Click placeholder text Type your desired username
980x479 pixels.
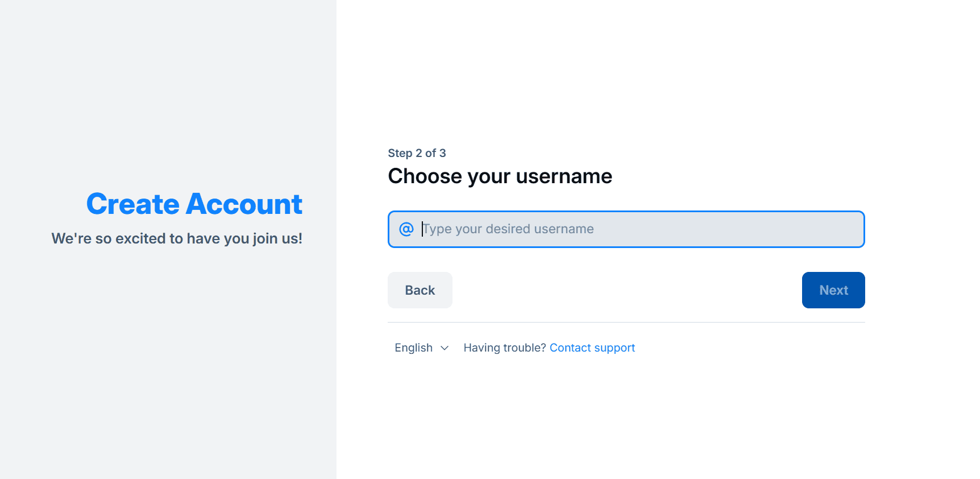coord(508,229)
